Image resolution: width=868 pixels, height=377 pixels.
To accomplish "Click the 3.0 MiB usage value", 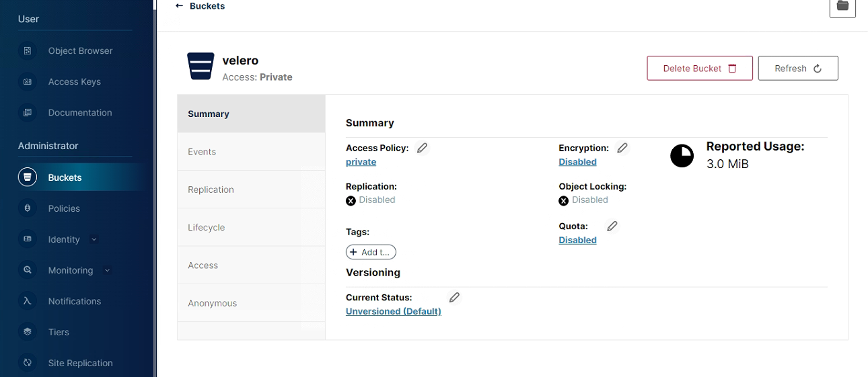I will click(x=727, y=164).
